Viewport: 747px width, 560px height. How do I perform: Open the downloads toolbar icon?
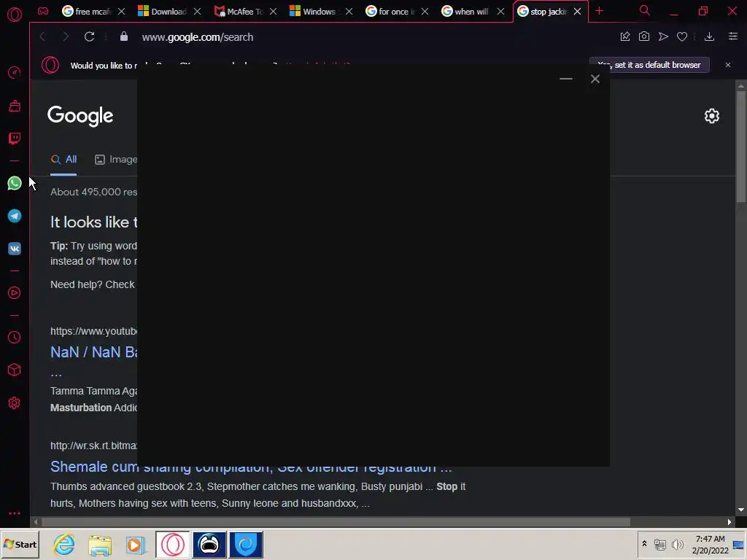[709, 36]
